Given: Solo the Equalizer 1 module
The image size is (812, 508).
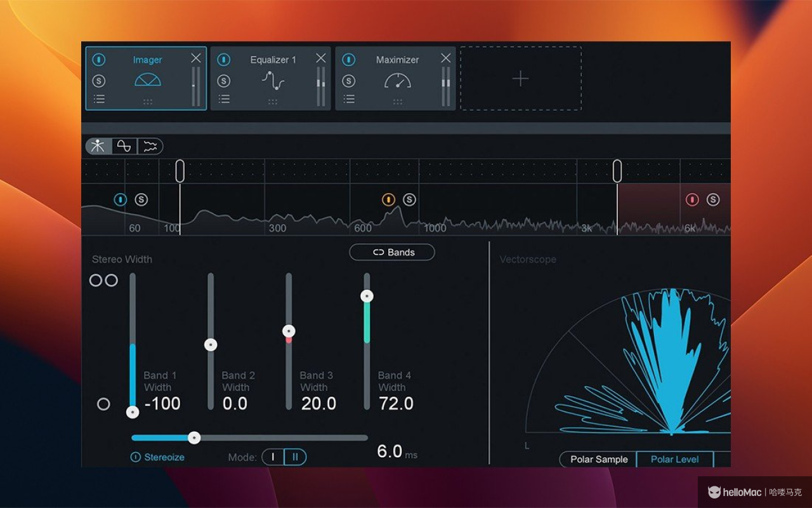Looking at the screenshot, I should click(224, 81).
